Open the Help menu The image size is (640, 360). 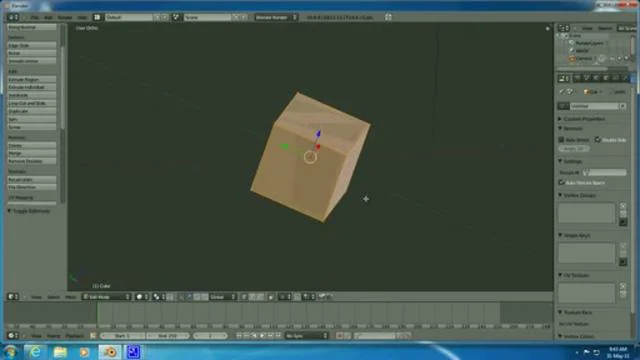[x=82, y=18]
